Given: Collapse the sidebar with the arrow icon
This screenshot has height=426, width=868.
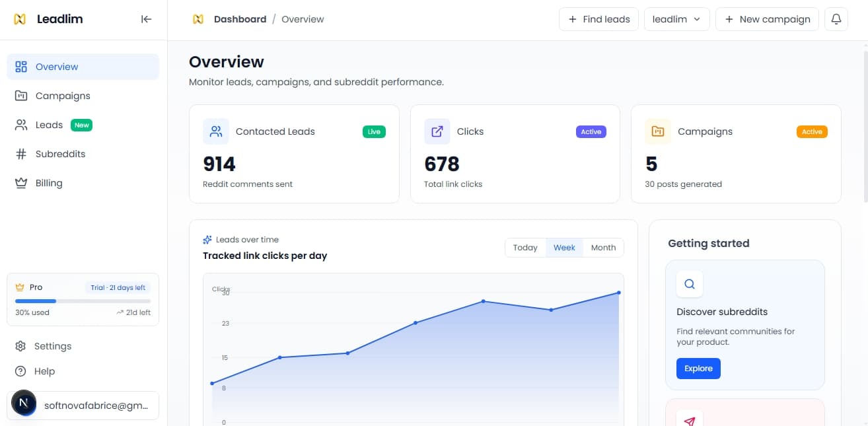Looking at the screenshot, I should click(x=146, y=19).
